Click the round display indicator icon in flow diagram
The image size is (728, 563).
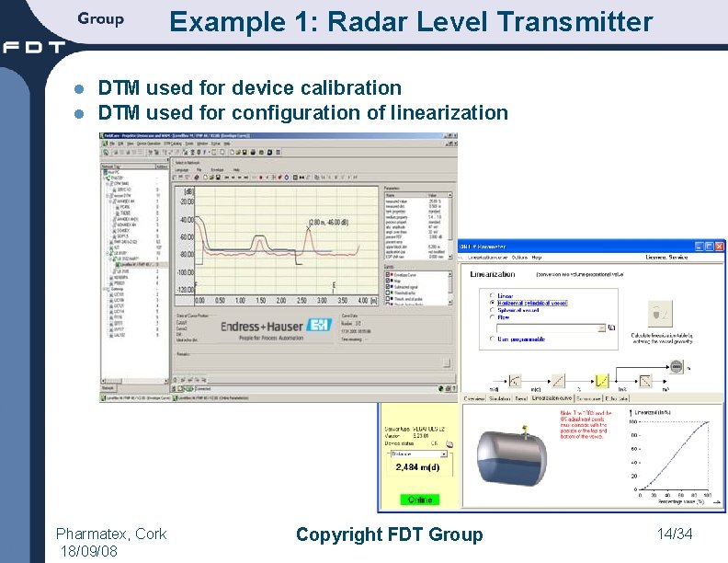677,366
